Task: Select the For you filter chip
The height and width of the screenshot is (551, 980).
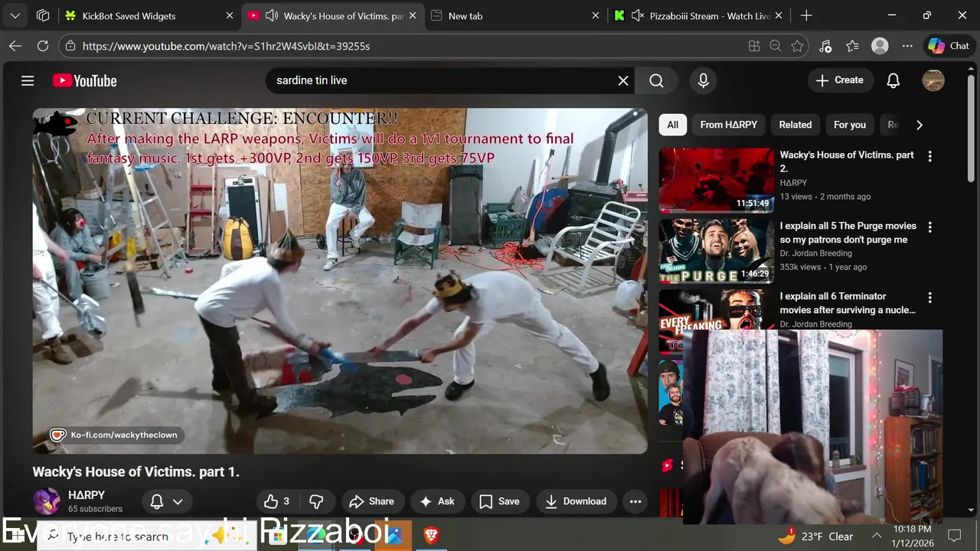Action: pos(850,125)
